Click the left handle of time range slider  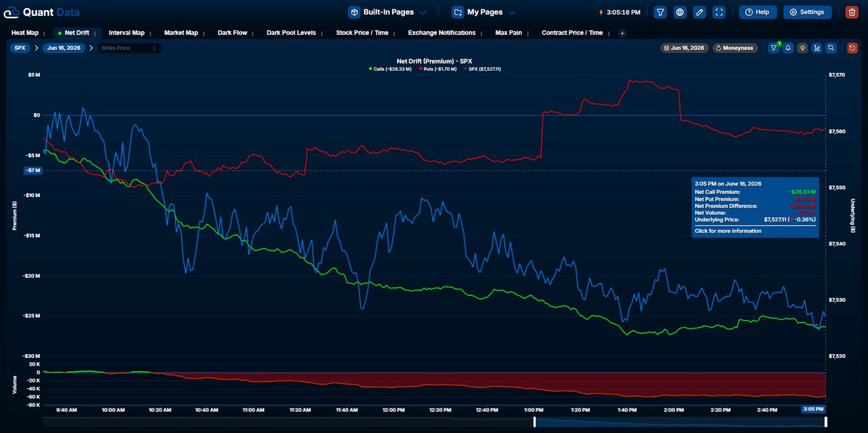pyautogui.click(x=535, y=421)
